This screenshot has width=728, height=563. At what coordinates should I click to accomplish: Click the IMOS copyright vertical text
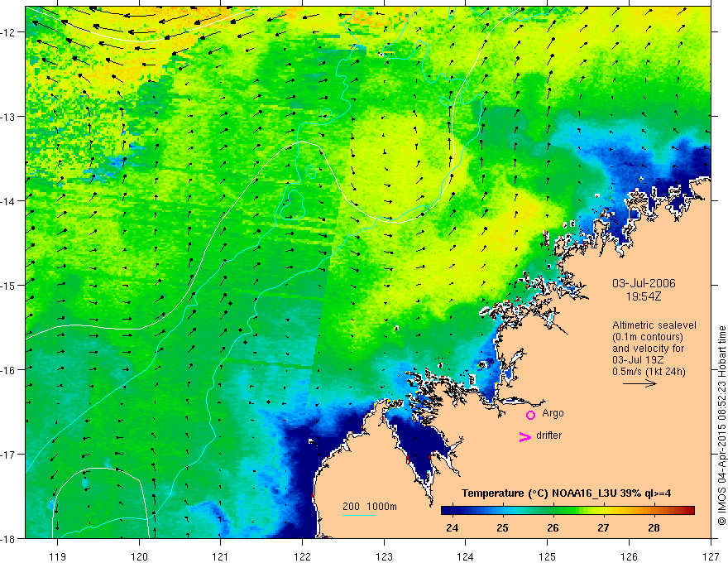[721, 426]
